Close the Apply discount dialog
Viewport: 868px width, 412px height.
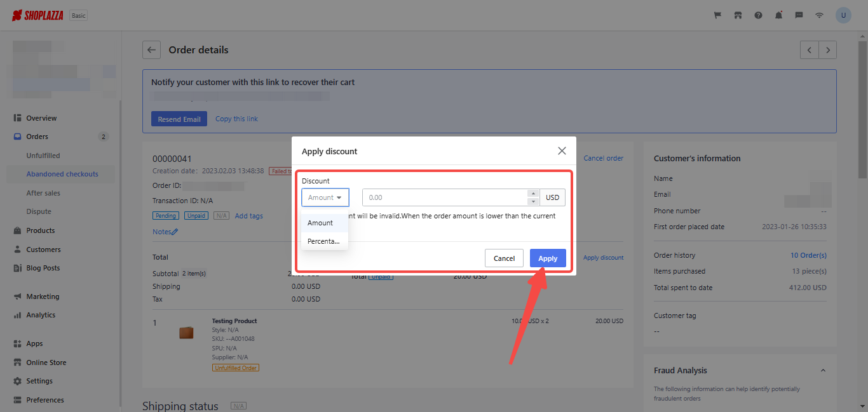[x=562, y=151]
